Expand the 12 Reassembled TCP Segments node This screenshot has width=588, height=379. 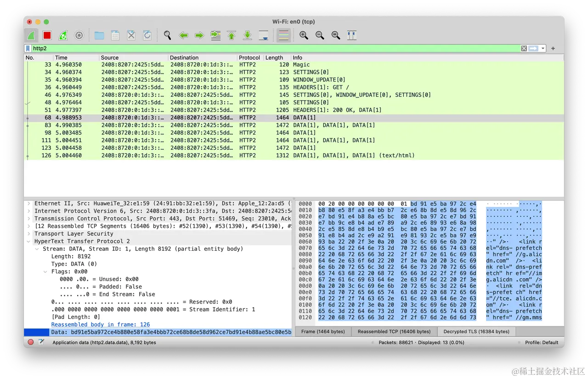[29, 226]
